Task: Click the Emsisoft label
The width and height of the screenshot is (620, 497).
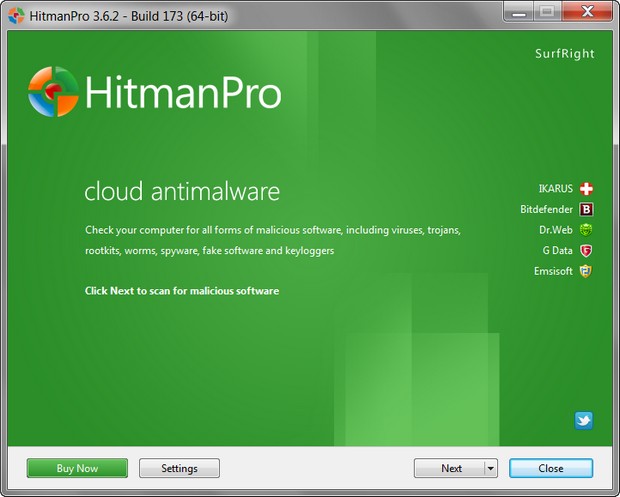Action: (x=553, y=271)
